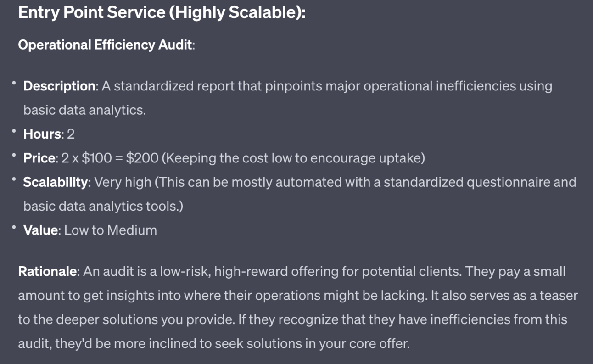Click the "Low to Medium" value text
This screenshot has height=364, width=593.
coord(111,230)
